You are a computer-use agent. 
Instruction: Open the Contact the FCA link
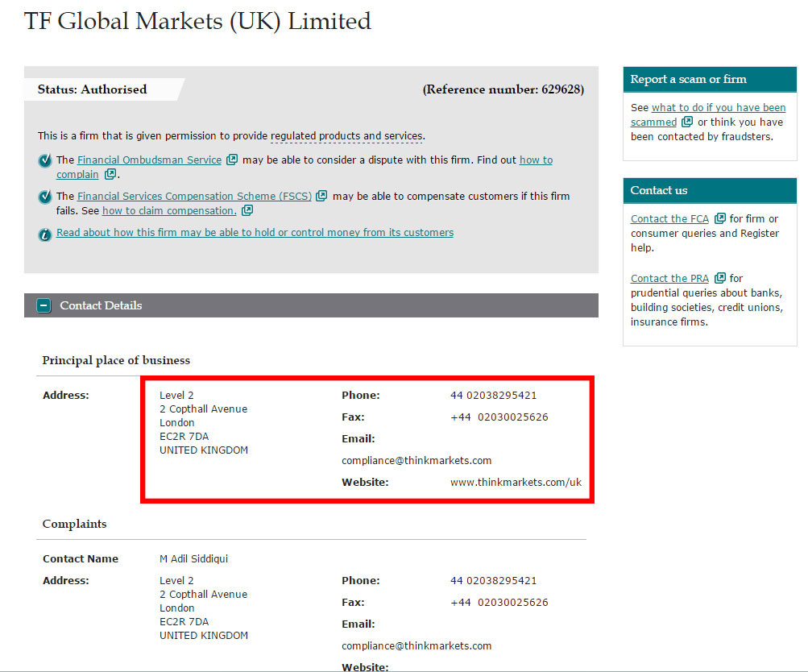tap(669, 219)
